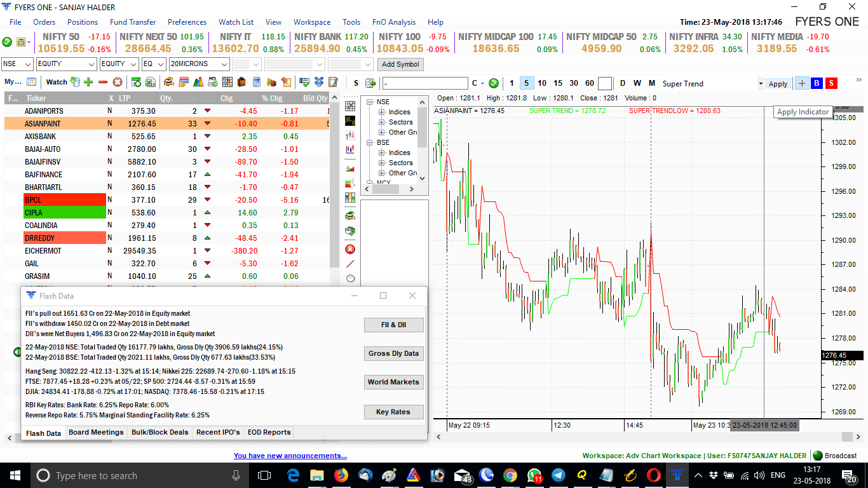Select the 1 minute timeframe
The width and height of the screenshot is (868, 488).
(512, 83)
